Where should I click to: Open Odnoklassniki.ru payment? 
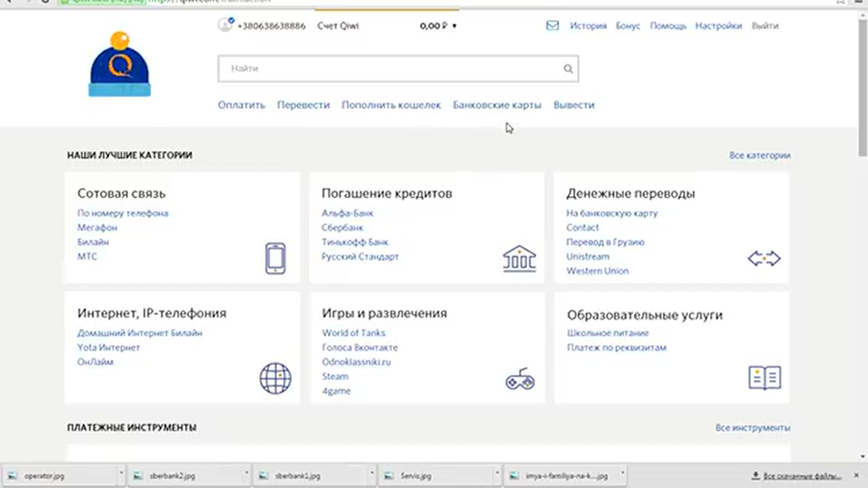[x=356, y=362]
